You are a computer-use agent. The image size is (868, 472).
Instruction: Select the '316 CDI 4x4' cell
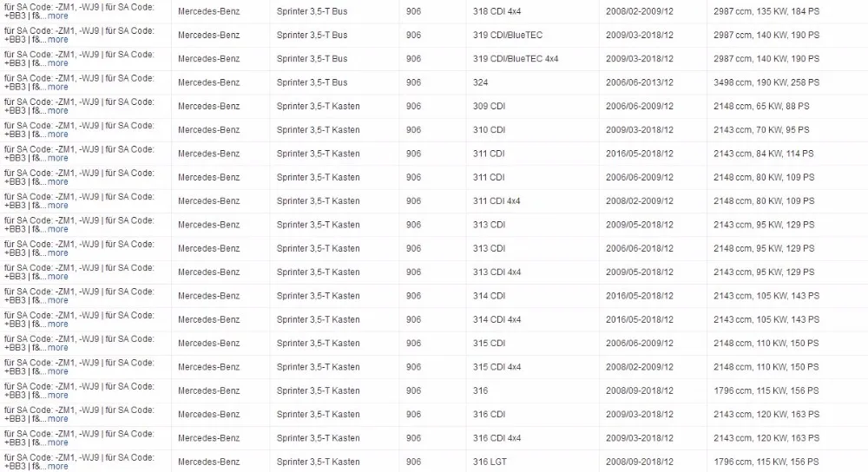point(496,438)
